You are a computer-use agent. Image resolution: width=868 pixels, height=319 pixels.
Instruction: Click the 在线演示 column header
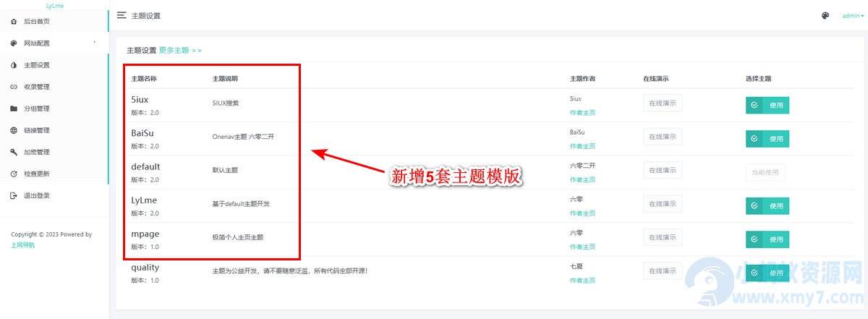click(x=656, y=79)
